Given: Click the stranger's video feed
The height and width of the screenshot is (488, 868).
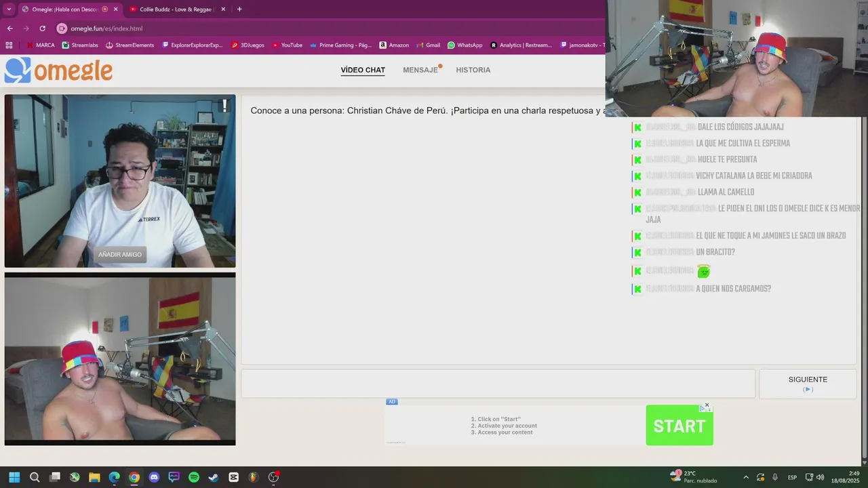Looking at the screenshot, I should coord(120,181).
